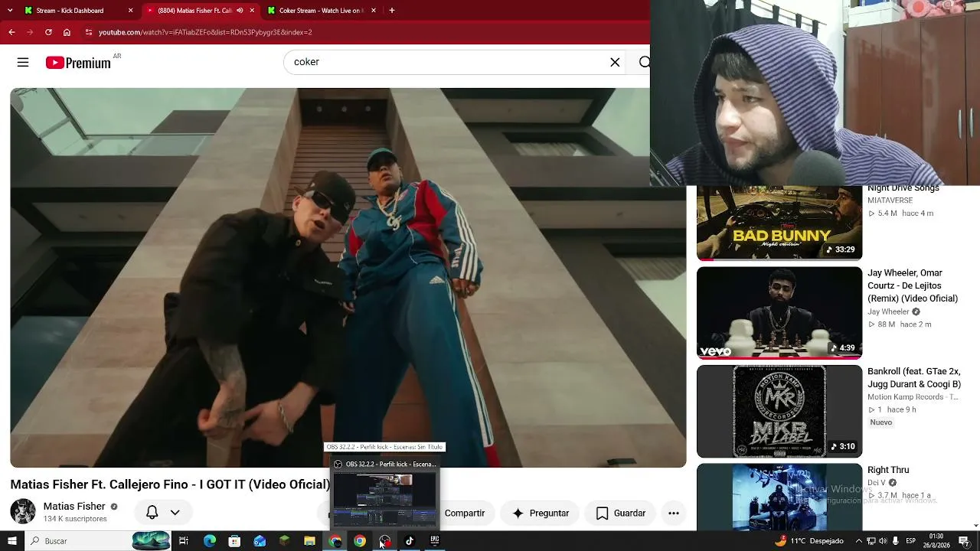This screenshot has width=980, height=551.
Task: Open the Outlook mail taskbar icon
Action: click(260, 541)
